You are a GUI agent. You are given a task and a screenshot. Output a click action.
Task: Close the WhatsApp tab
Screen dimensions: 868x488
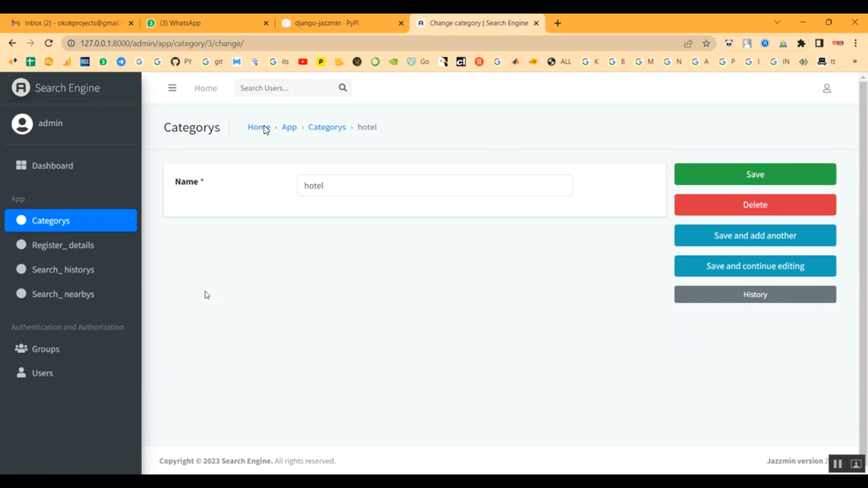point(266,23)
